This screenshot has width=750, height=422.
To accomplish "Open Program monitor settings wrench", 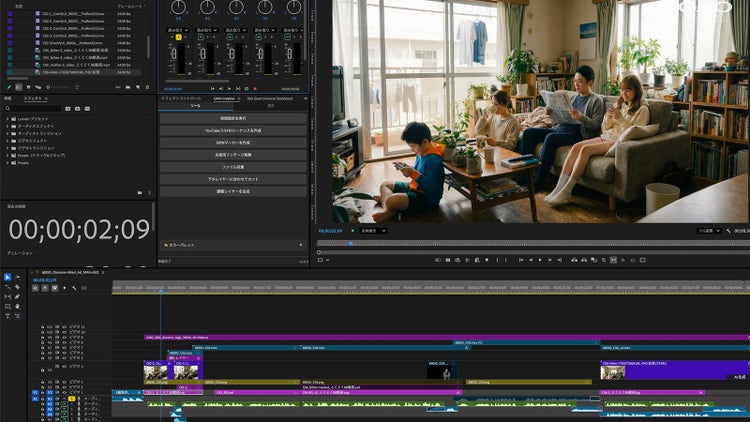I will [728, 231].
